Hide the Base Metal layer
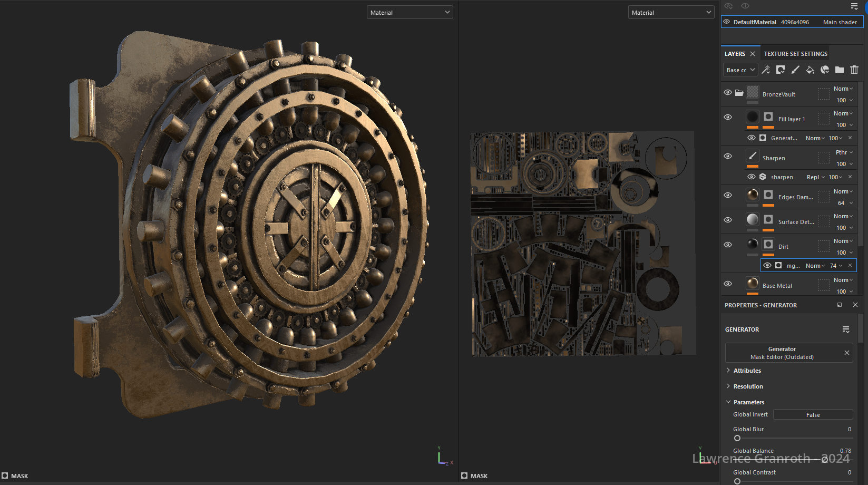Image resolution: width=868 pixels, height=485 pixels. tap(728, 284)
